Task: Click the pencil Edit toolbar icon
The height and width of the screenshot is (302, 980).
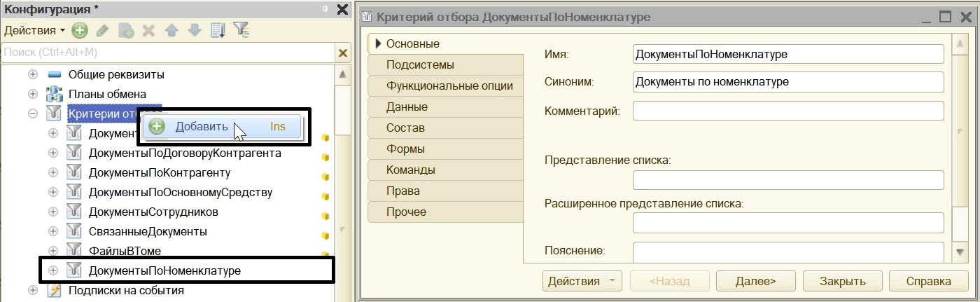Action: pos(102,30)
